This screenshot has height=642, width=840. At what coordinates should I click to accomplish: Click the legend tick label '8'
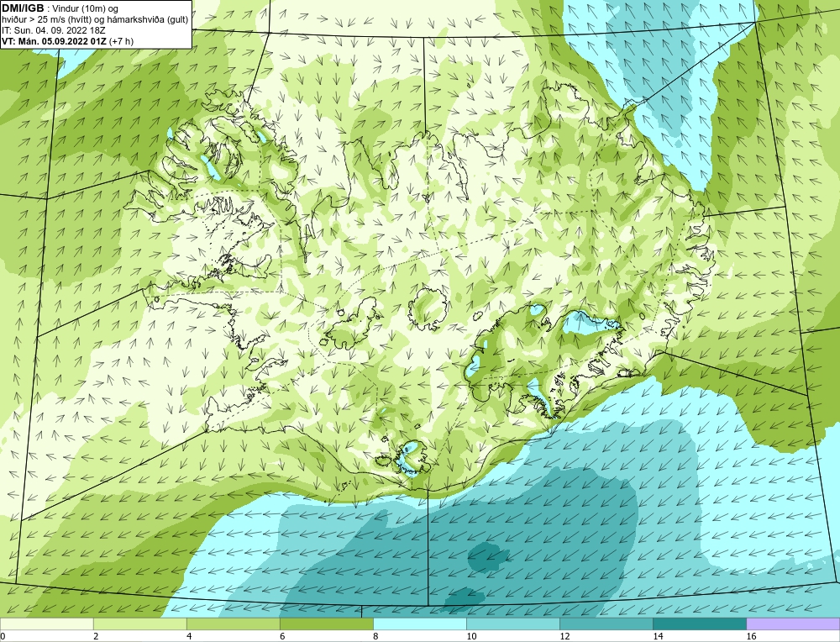[375, 636]
